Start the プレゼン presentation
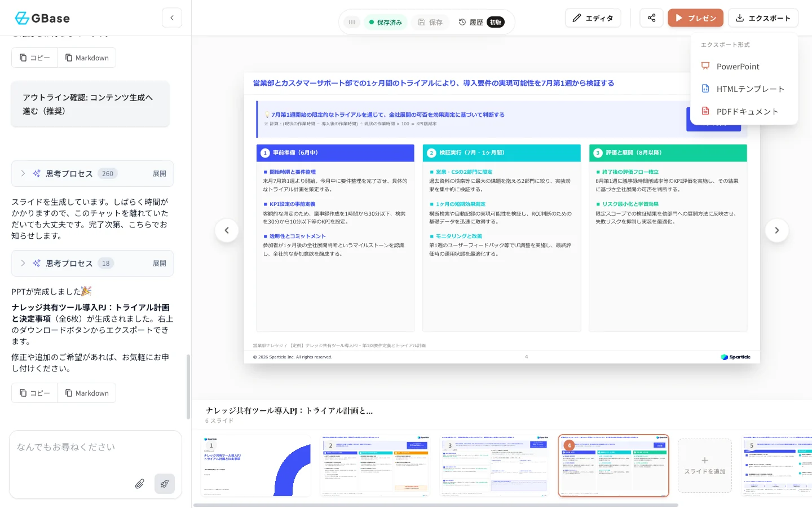Screen dimensions: 812x508 [x=696, y=18]
